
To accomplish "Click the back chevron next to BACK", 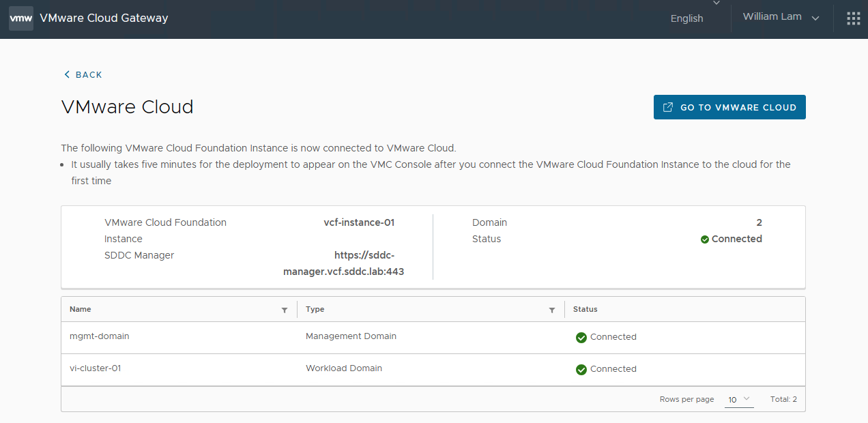I will point(66,74).
